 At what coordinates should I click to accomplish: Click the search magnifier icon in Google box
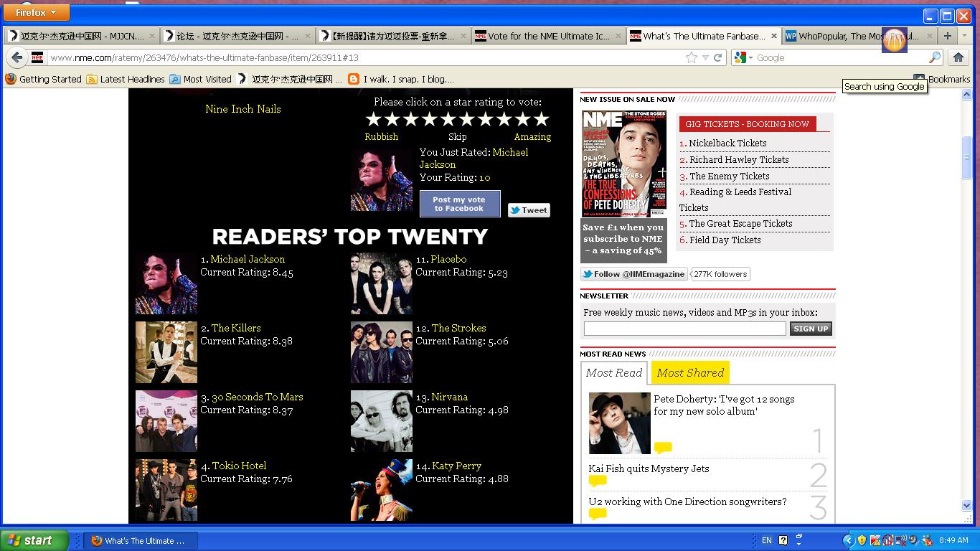pyautogui.click(x=935, y=58)
